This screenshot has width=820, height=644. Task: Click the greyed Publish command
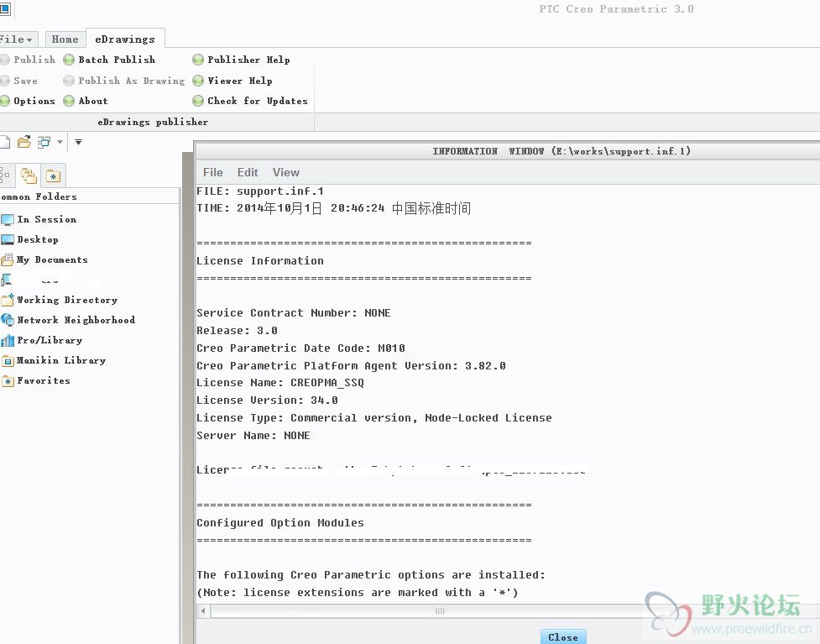pyautogui.click(x=28, y=60)
